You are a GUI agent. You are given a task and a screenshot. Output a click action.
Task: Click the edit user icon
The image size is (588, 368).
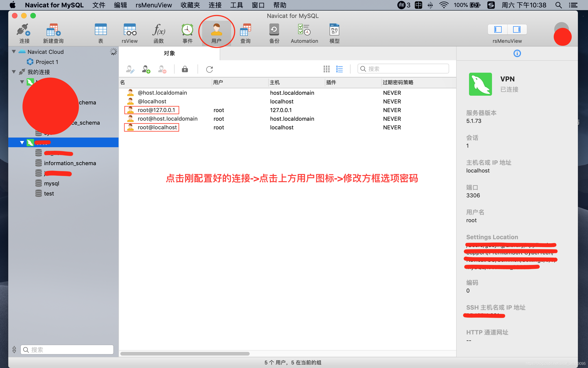point(130,69)
